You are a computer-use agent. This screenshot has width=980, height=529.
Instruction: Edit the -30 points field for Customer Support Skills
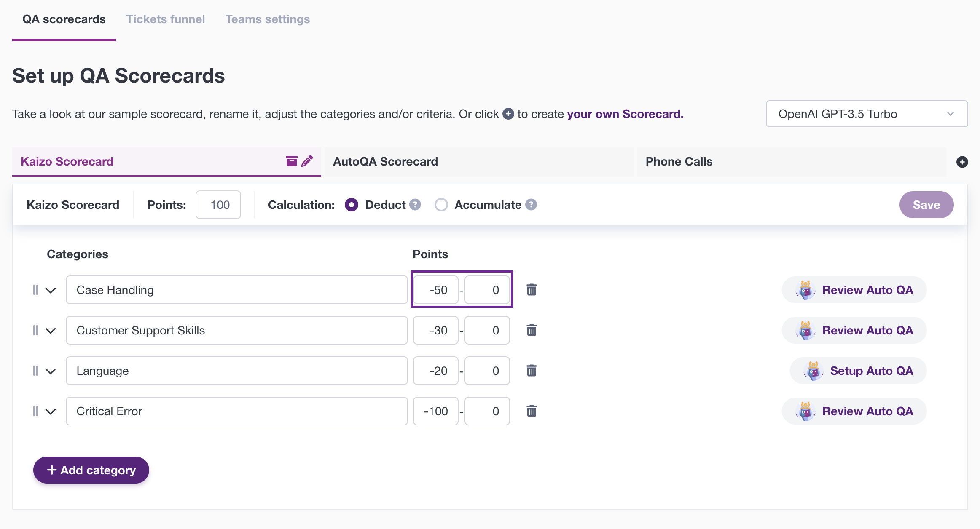(x=436, y=330)
